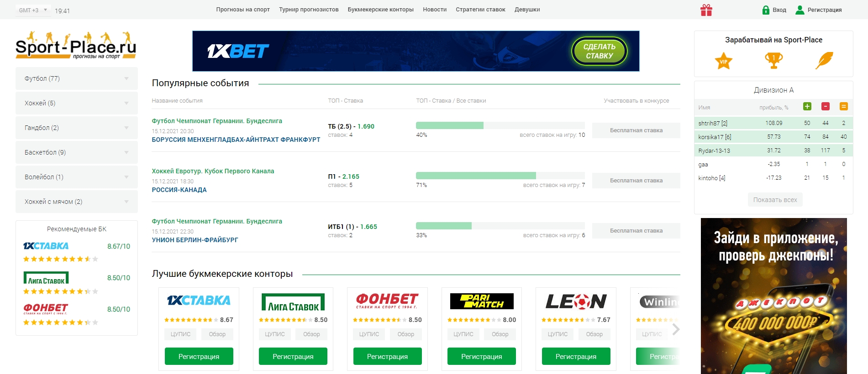Expand the Волейбол (1) category
Image resolution: width=868 pixels, height=374 pixels.
tap(77, 177)
